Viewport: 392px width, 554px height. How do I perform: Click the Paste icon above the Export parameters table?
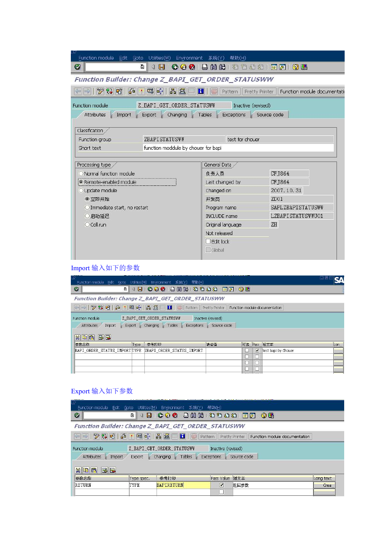coord(93,470)
